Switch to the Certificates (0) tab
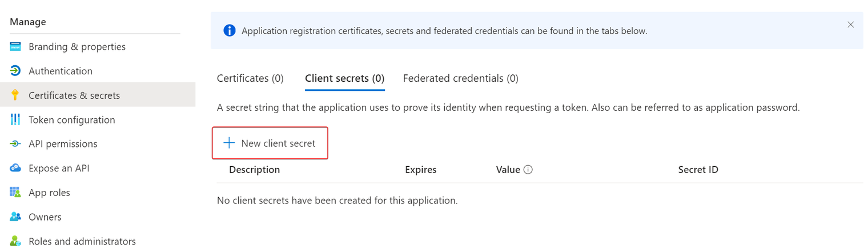This screenshot has width=868, height=252. click(x=250, y=78)
